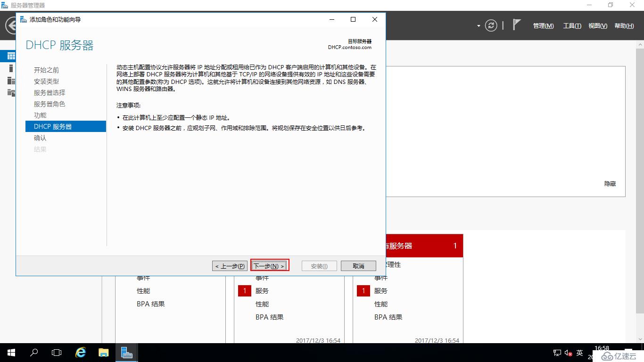Select the All Servers icon in Server Manager sidebar
This screenshot has width=644, height=362.
click(11, 81)
